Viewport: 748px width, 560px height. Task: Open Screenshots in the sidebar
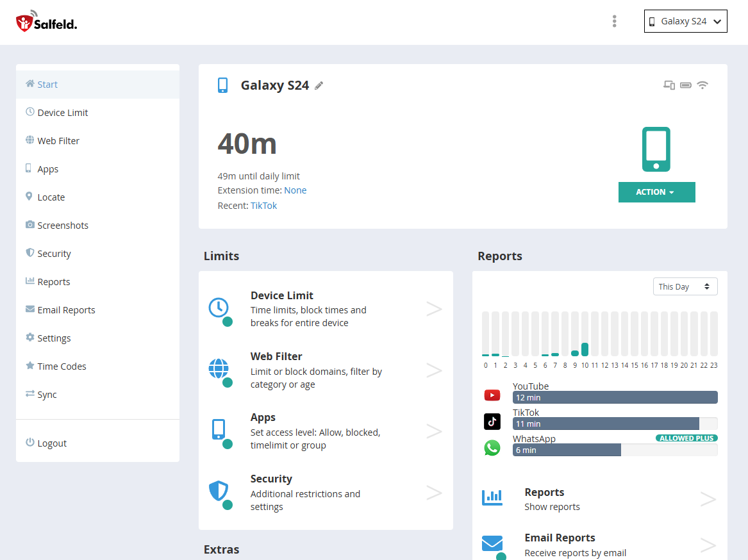(x=63, y=226)
